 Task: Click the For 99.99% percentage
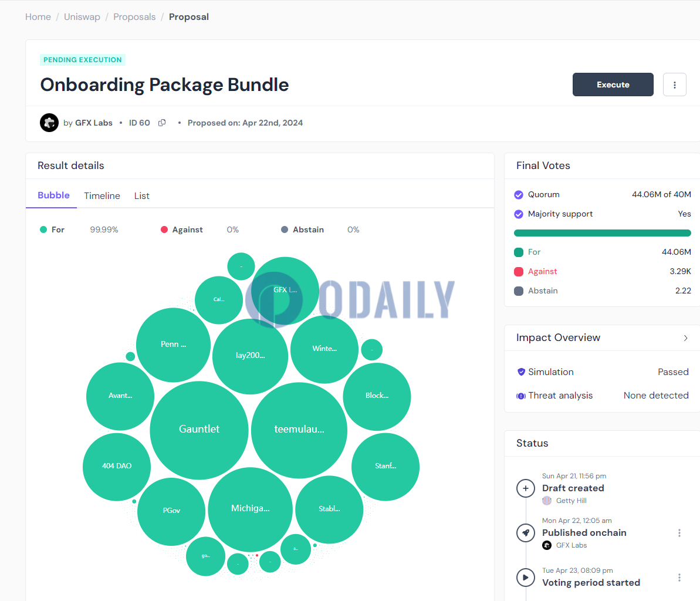104,229
